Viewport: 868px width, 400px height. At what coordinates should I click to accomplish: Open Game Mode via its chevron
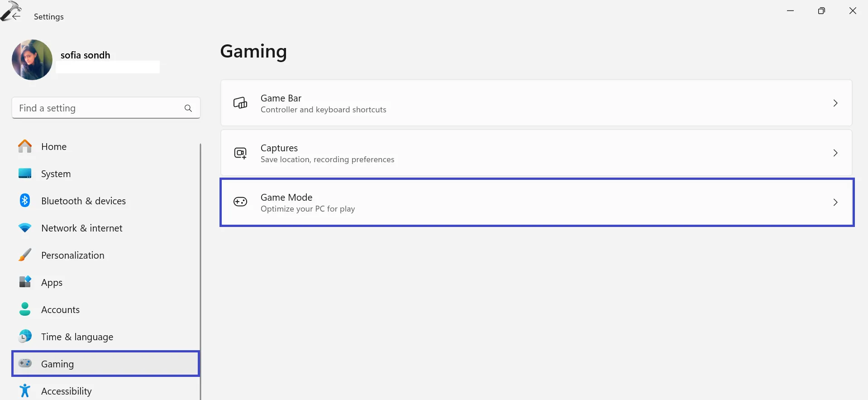tap(835, 202)
